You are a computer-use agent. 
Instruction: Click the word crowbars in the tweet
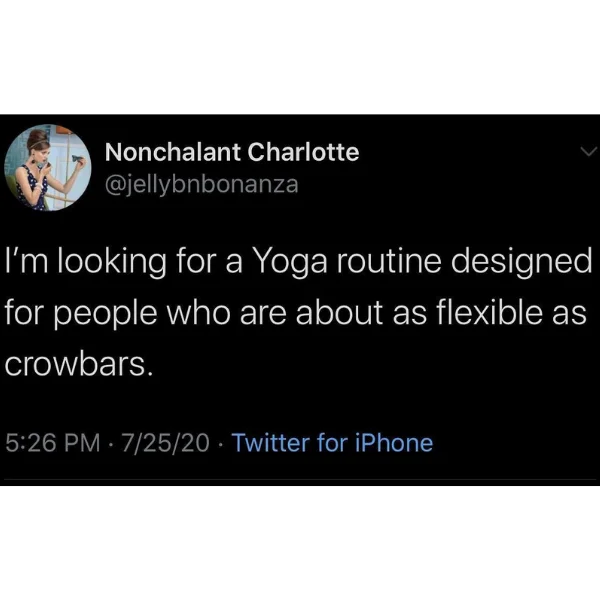(76, 363)
